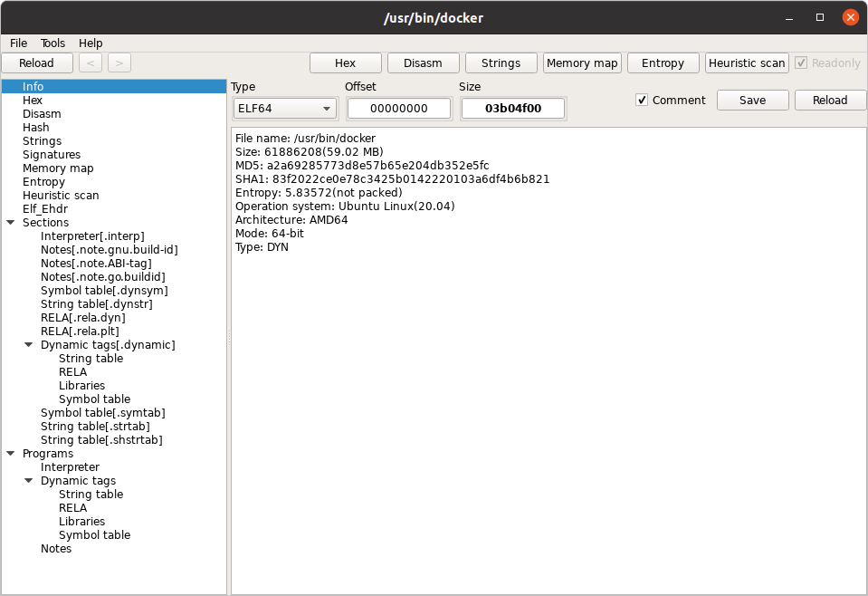The width and height of the screenshot is (868, 596).
Task: Select Interpreter under Programs
Action: pyautogui.click(x=71, y=467)
